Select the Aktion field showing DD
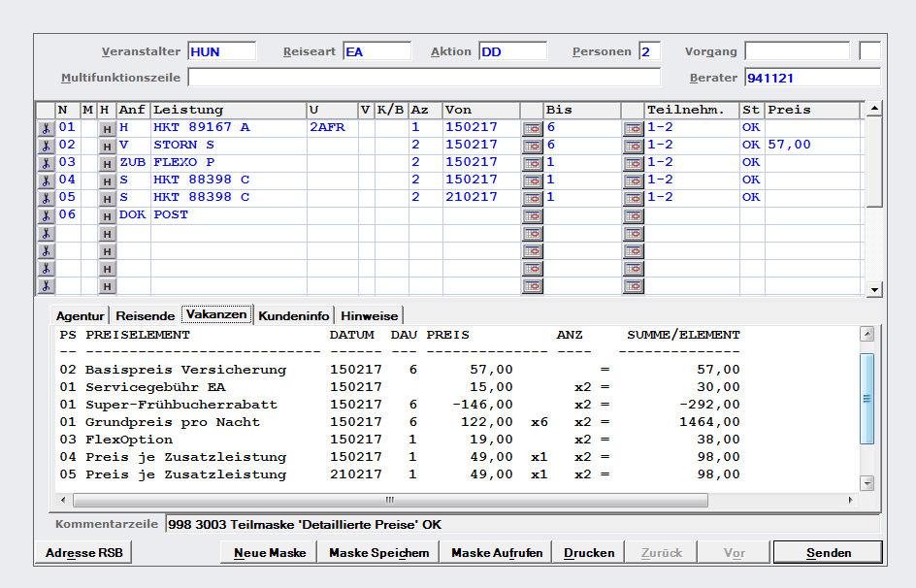916x588 pixels. [513, 51]
